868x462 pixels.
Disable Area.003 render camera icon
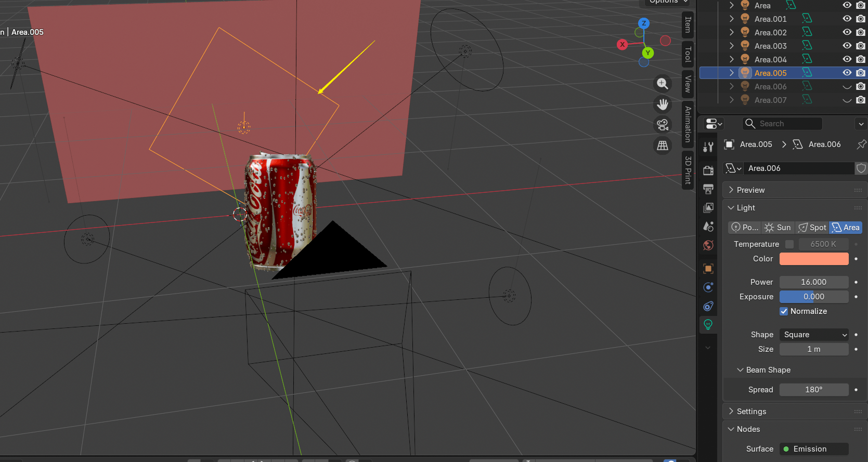861,46
